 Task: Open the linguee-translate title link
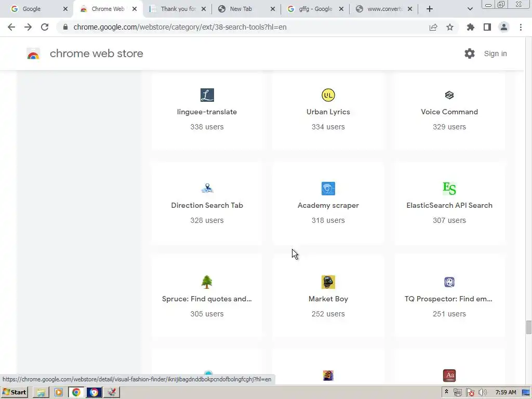click(207, 112)
